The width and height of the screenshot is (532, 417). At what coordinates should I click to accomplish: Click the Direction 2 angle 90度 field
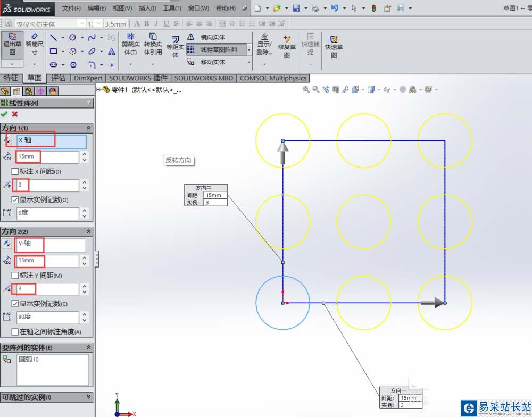coord(47,317)
